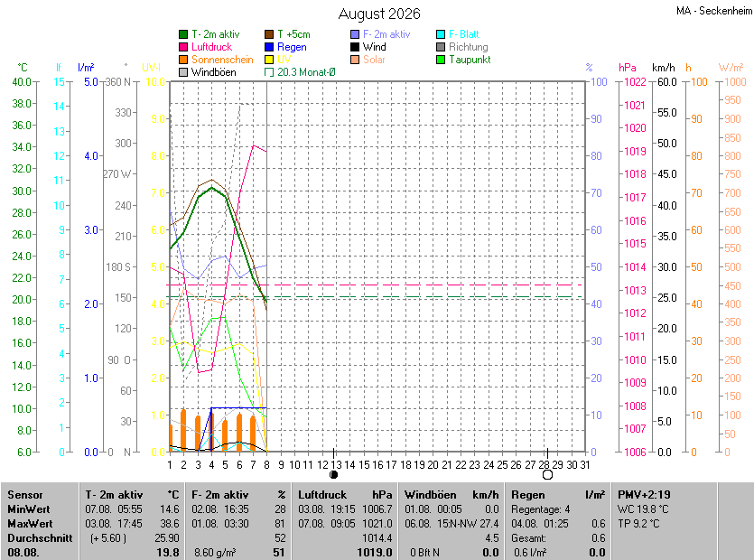Click the black Wind legend swatch
754x560 pixels.
click(355, 47)
